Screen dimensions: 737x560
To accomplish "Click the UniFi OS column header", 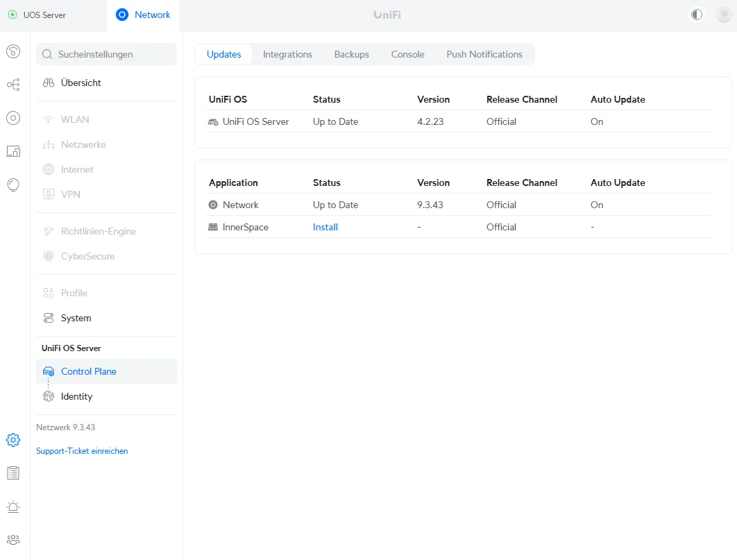I will click(228, 100).
